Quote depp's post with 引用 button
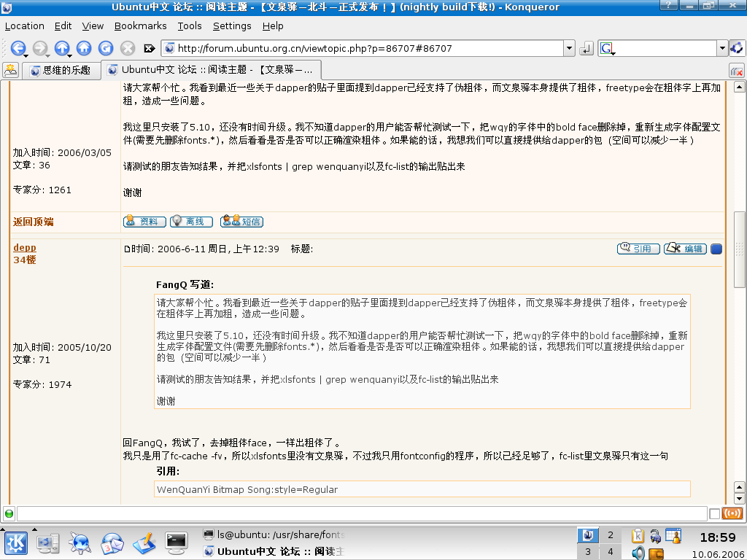The height and width of the screenshot is (560, 747). [x=638, y=249]
